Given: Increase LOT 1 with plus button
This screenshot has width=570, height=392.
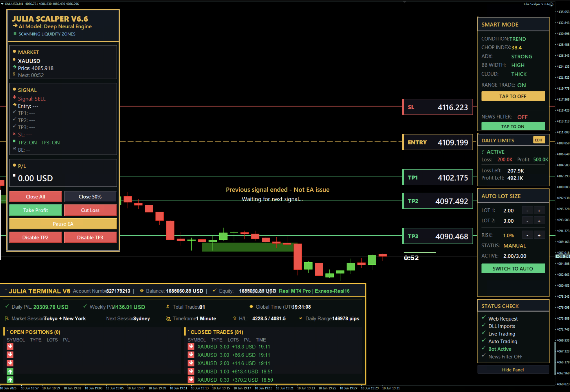Looking at the screenshot, I should click(x=539, y=211).
